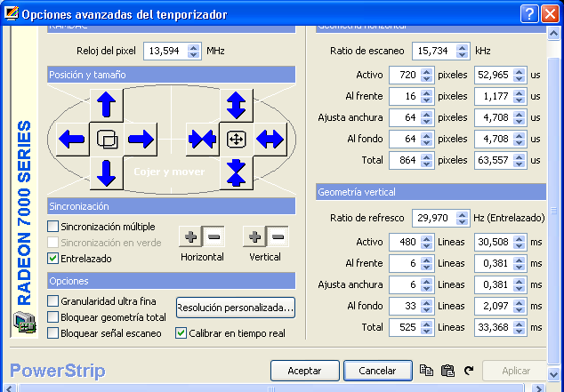Click vertical Total Lineas spinner
Screen dimensions: 564x392
coord(427,327)
